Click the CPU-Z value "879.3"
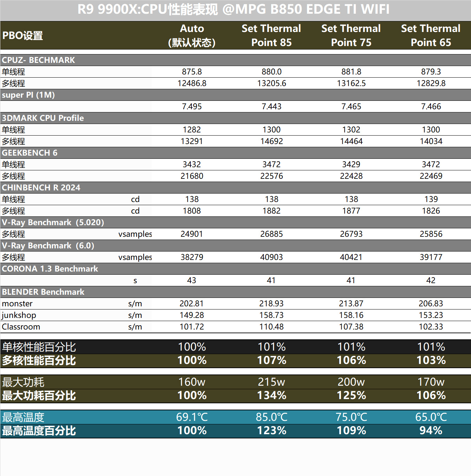471x476 pixels. (431, 72)
